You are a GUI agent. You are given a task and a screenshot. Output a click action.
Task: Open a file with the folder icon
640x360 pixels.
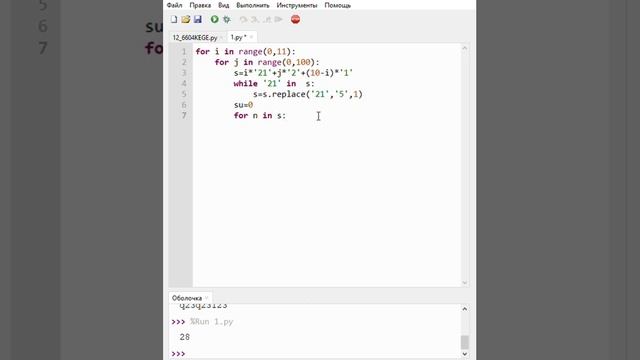186,19
